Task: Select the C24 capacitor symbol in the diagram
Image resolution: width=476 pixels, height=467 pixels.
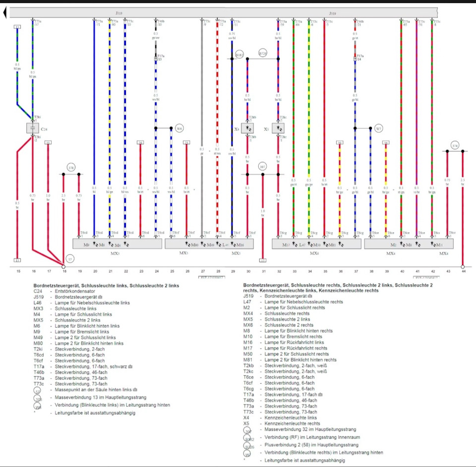Action: click(33, 128)
